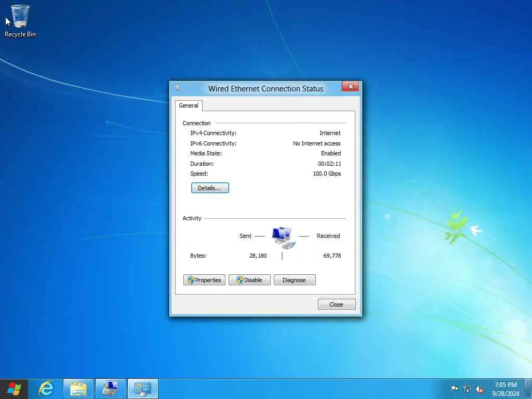
Task: Open the Details... button
Action: [x=210, y=188]
